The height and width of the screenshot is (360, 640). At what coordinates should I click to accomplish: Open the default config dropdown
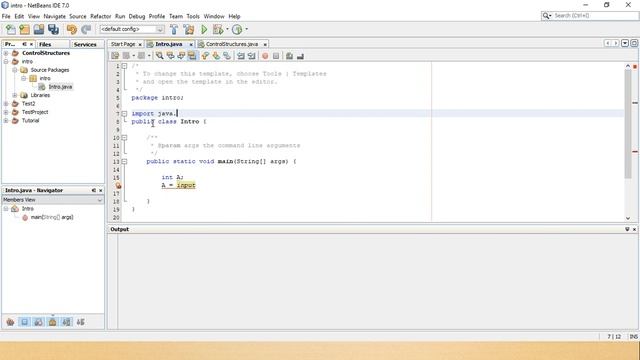[x=160, y=29]
